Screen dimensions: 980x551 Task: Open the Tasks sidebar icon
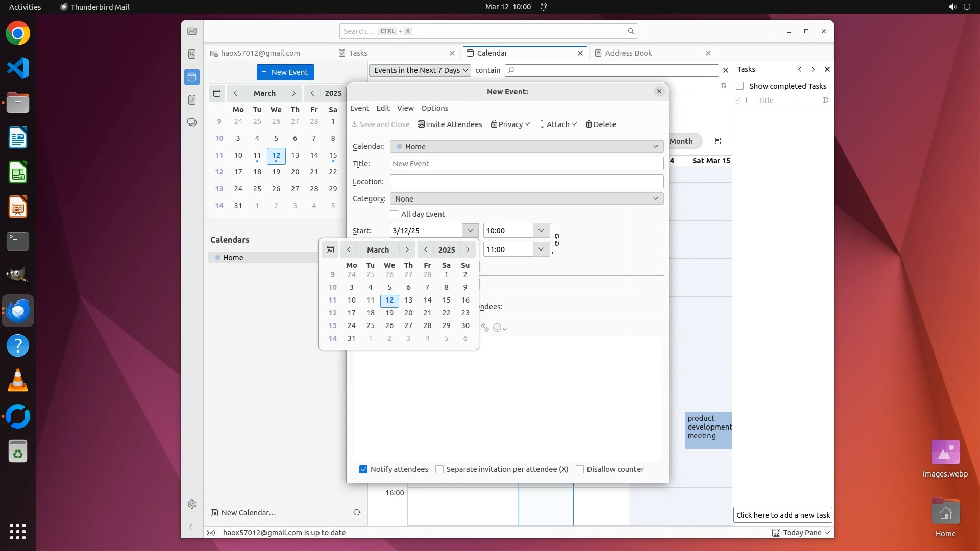coord(192,100)
